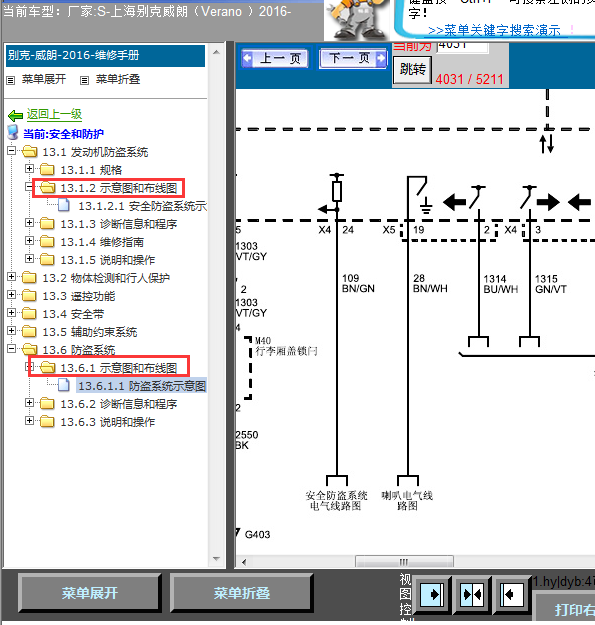Click sidebar scrollbar up arrow

216,52
